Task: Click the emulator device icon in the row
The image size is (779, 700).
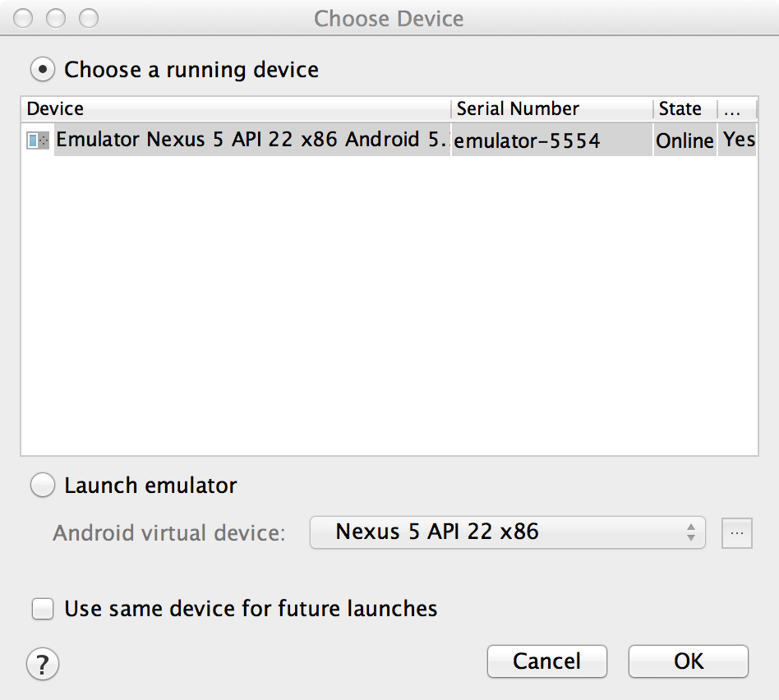Action: pyautogui.click(x=38, y=140)
